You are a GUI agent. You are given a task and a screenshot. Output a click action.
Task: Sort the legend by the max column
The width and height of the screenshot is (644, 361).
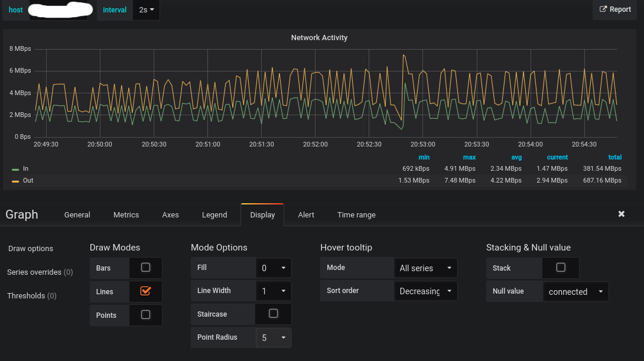pyautogui.click(x=469, y=157)
